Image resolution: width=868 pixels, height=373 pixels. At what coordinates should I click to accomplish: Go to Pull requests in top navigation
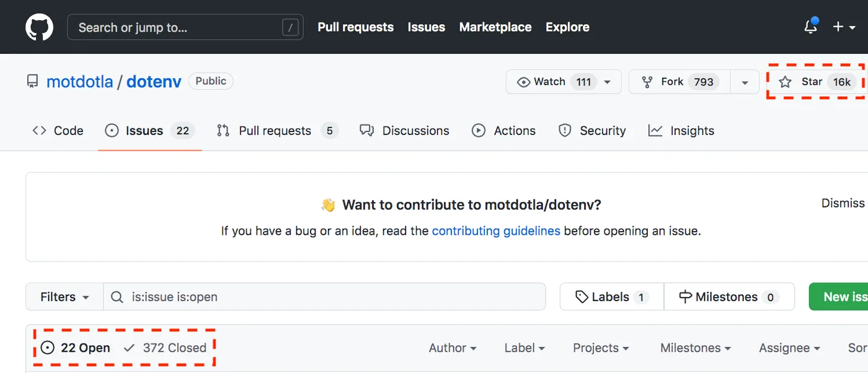coord(356,27)
